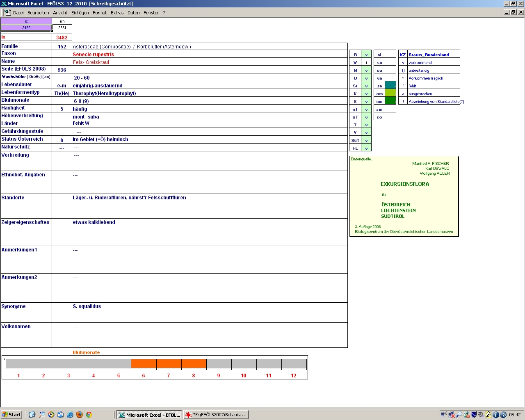Click the blue 'a' tray icon

(503, 415)
